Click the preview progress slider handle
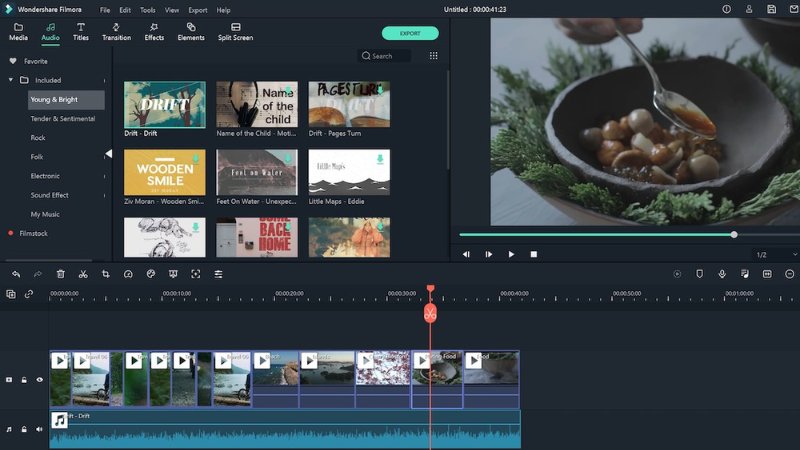Screen dimensions: 800x450 point(734,235)
